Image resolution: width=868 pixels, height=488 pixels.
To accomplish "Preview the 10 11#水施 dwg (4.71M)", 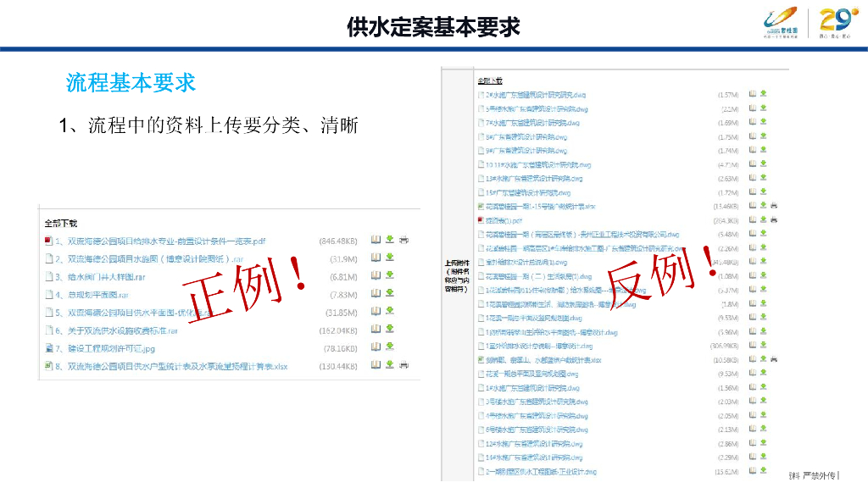I will pos(753,164).
